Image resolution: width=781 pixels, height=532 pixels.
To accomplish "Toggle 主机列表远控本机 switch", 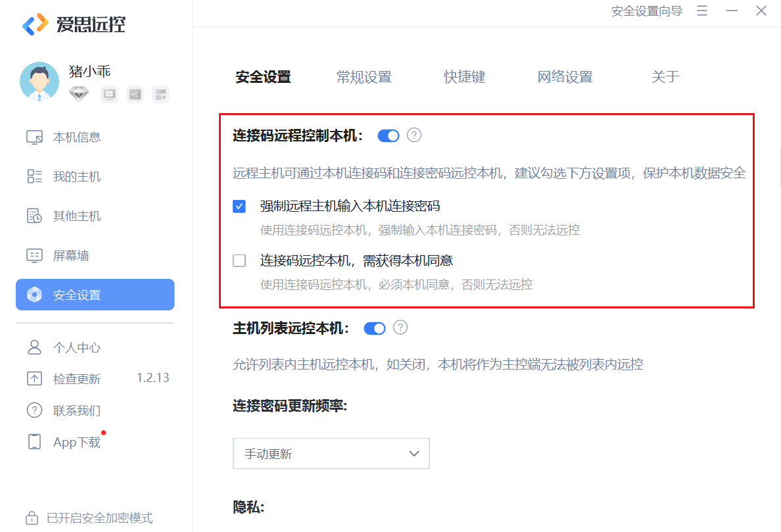I will point(375,328).
